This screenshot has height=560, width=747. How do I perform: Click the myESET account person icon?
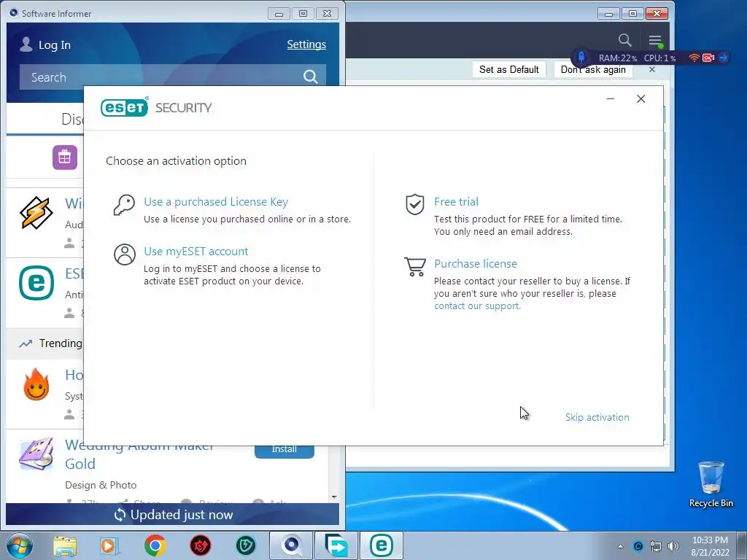pos(124,254)
